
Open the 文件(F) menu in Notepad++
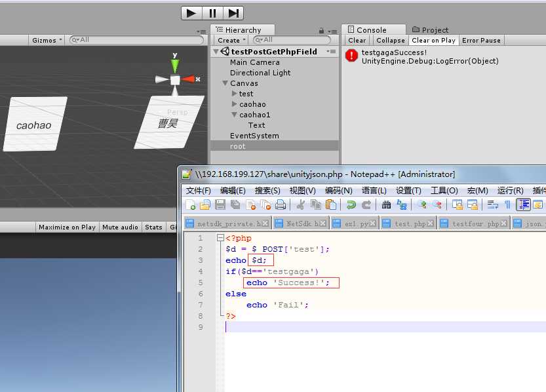point(198,191)
